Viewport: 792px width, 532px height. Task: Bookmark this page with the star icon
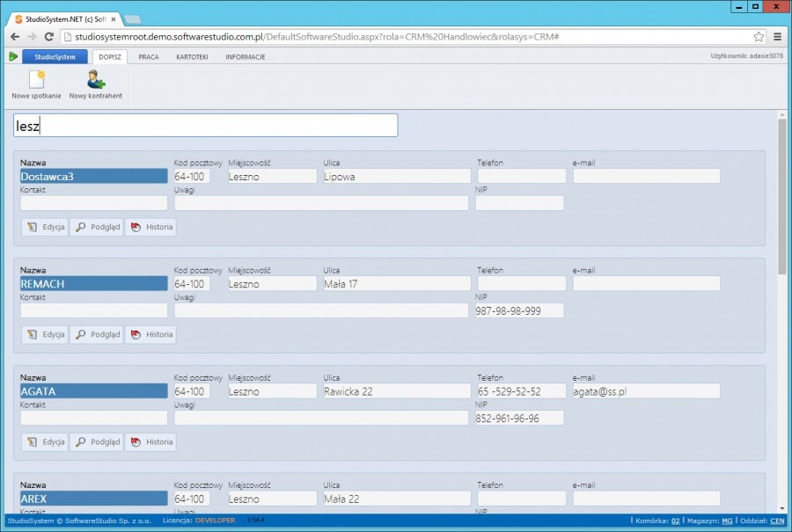point(759,37)
